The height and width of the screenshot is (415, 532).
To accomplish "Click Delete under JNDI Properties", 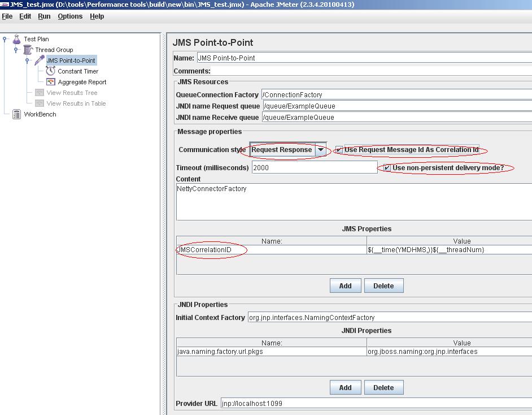I will (x=383, y=387).
